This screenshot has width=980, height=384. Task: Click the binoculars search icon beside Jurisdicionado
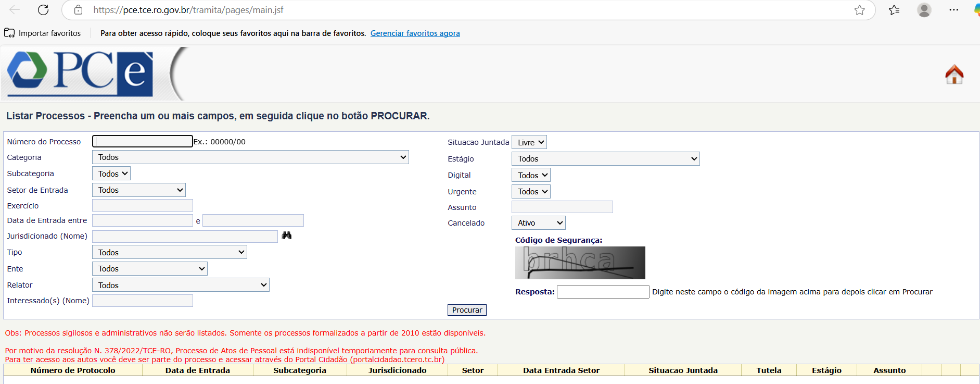pos(286,236)
